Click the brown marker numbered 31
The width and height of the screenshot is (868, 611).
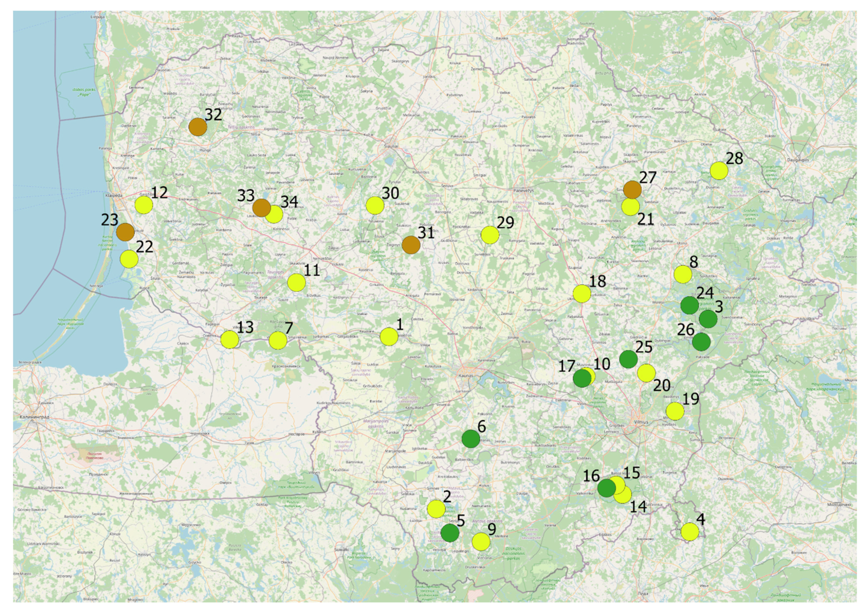pyautogui.click(x=411, y=245)
